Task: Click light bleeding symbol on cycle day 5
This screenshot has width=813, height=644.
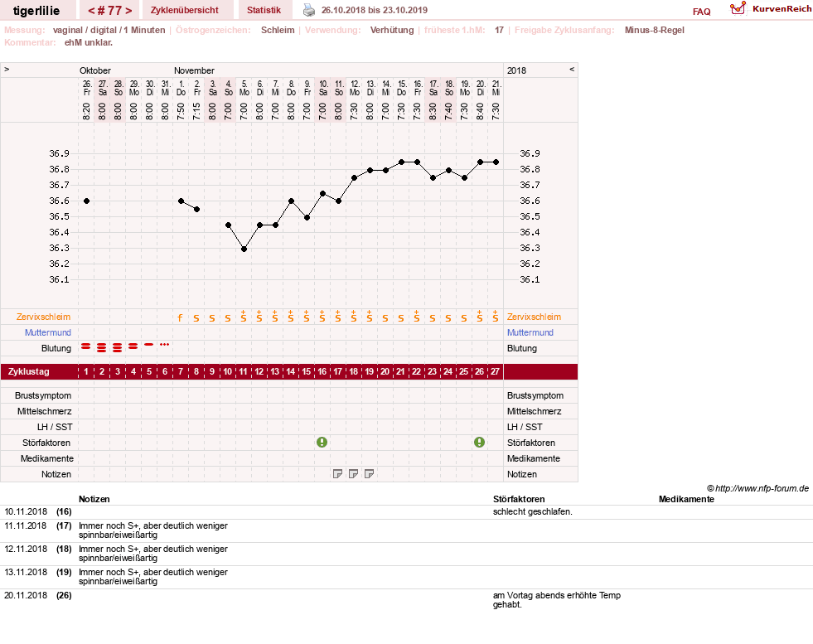Action: pos(149,344)
